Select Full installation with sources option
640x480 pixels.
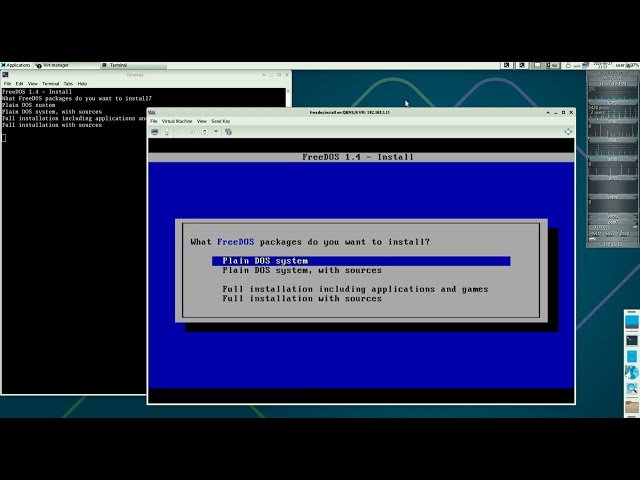(302, 298)
